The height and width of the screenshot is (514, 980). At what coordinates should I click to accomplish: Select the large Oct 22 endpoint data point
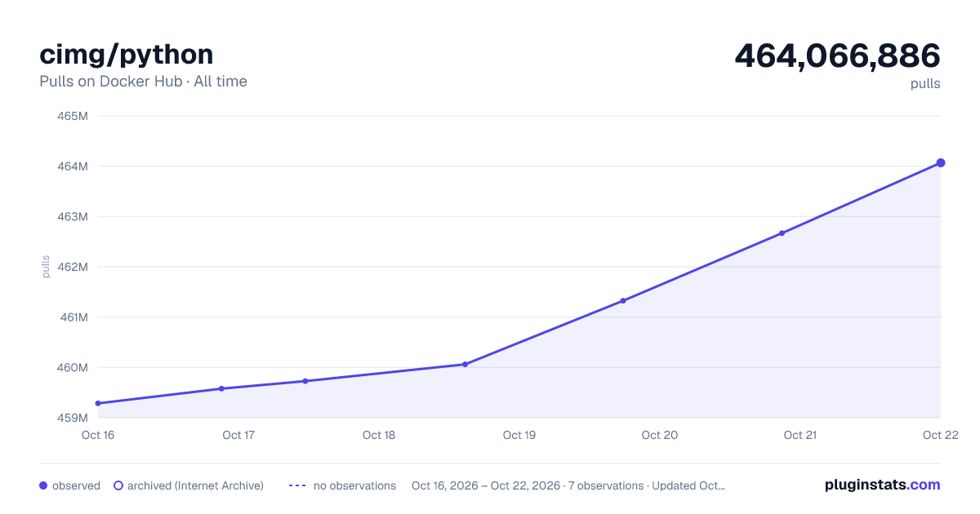[x=941, y=163]
